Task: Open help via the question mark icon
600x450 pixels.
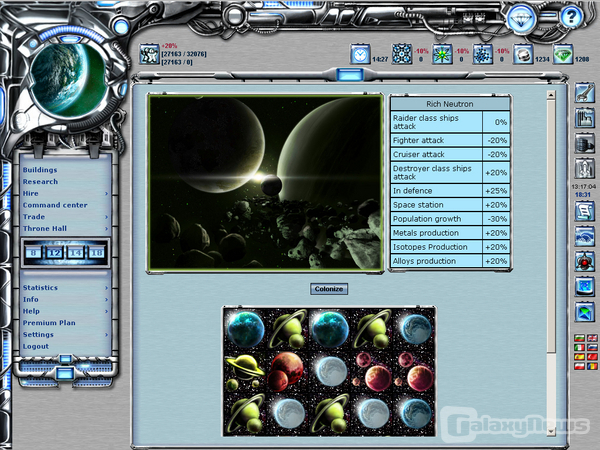Action: 572,16
